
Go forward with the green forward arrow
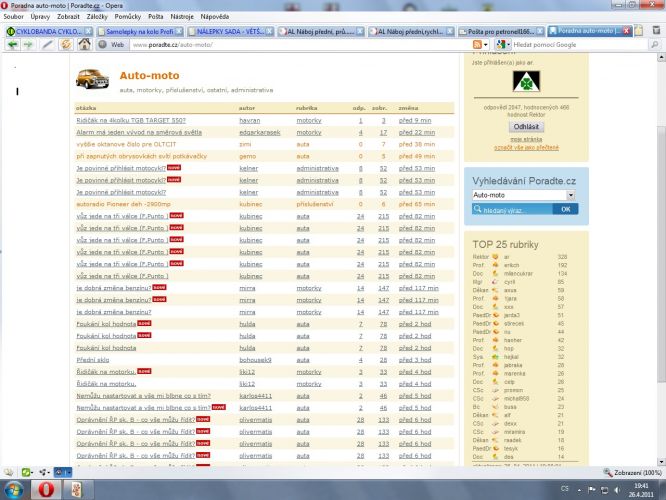pyautogui.click(x=28, y=44)
